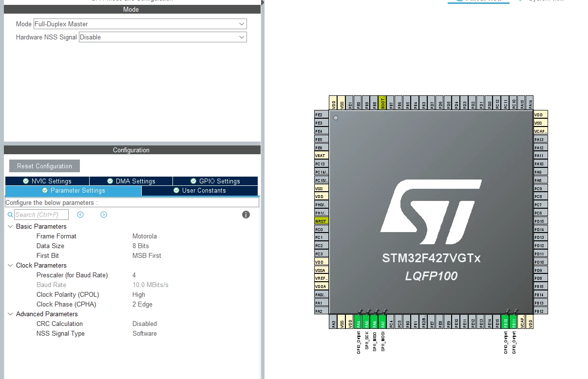Switch to the GPIO Settings tab
The image size is (588, 379).
pyautogui.click(x=215, y=181)
